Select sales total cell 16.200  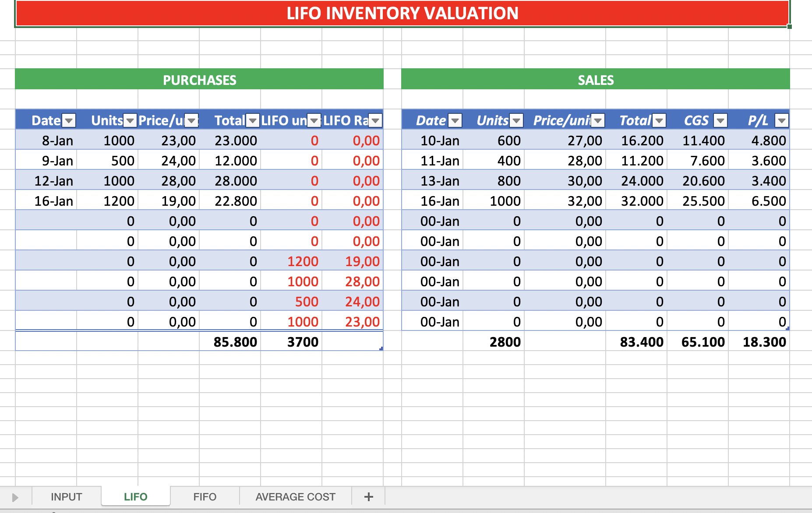coord(636,141)
